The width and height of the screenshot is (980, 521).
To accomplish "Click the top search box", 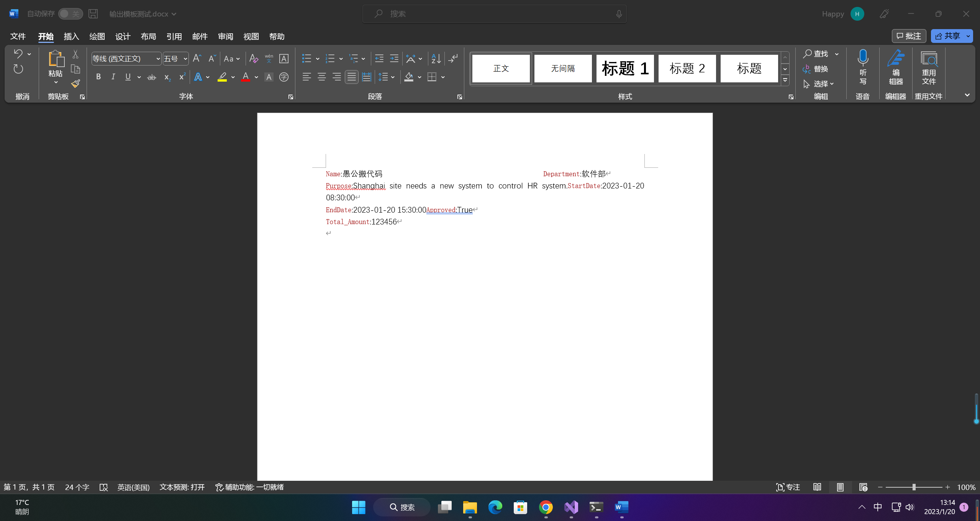I will point(494,14).
